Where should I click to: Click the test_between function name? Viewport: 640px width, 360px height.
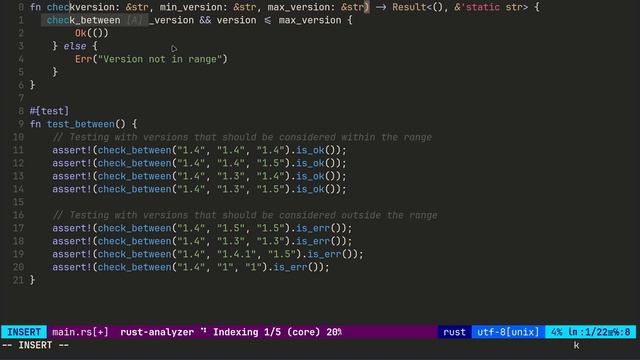[x=80, y=124]
